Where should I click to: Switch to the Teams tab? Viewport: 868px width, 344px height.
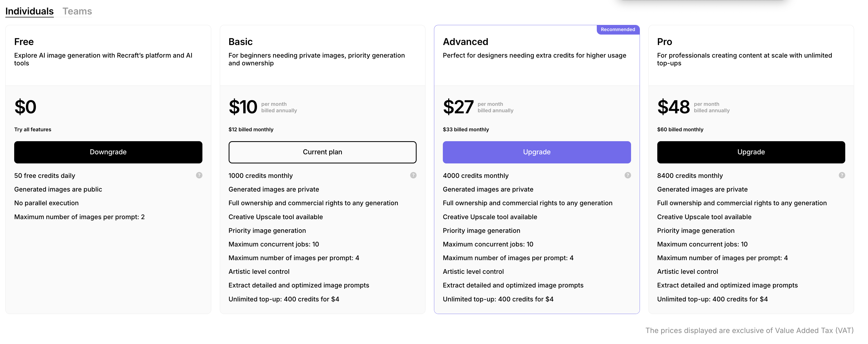tap(77, 11)
